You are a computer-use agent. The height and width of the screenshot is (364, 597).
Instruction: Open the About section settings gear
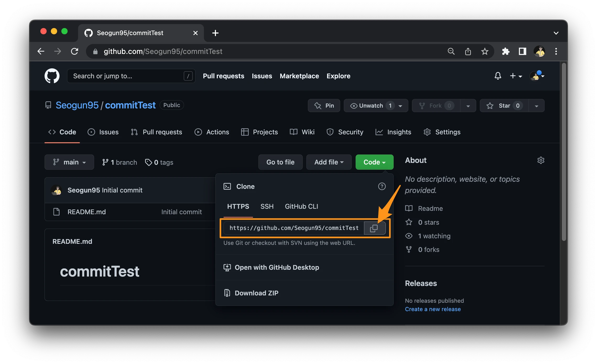[541, 160]
